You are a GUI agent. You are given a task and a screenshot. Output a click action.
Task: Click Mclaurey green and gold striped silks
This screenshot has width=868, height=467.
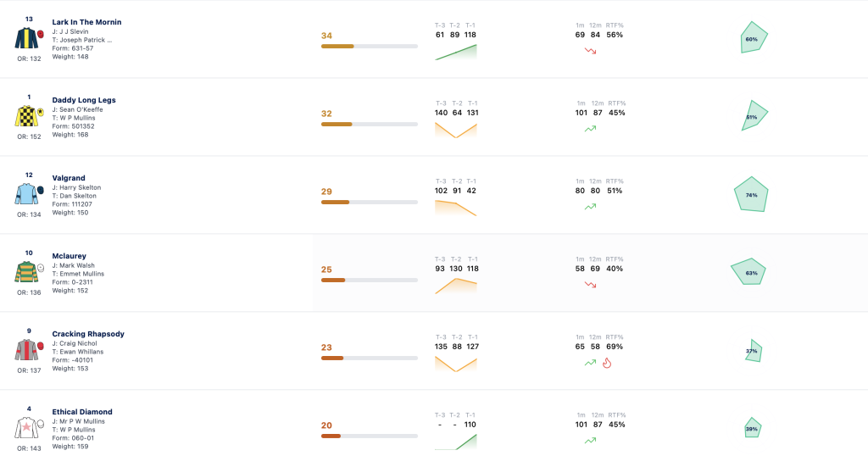pyautogui.click(x=30, y=272)
